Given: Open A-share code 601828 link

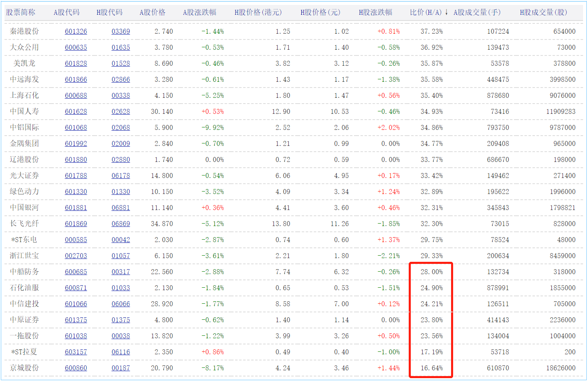Looking at the screenshot, I should (76, 63).
